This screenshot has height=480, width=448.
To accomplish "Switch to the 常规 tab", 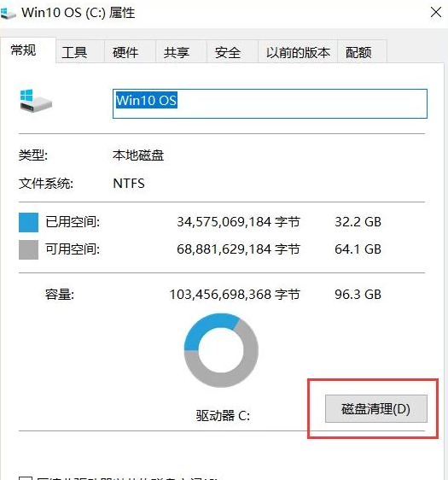I will 28,50.
